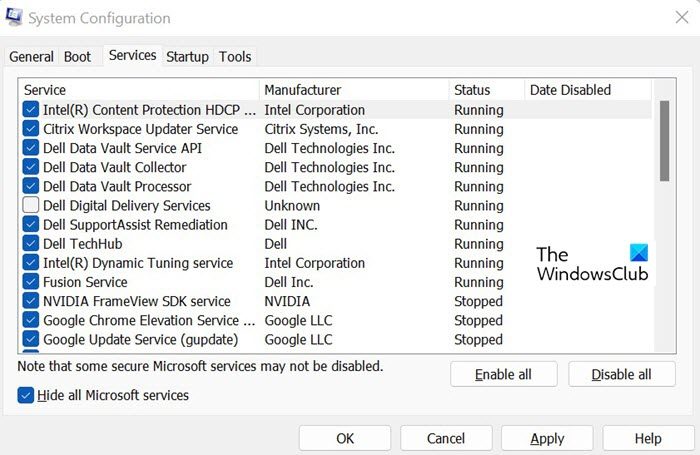Uncheck Intel(R) Content Protection HDCP service
Image resolution: width=700 pixels, height=455 pixels.
[30, 109]
